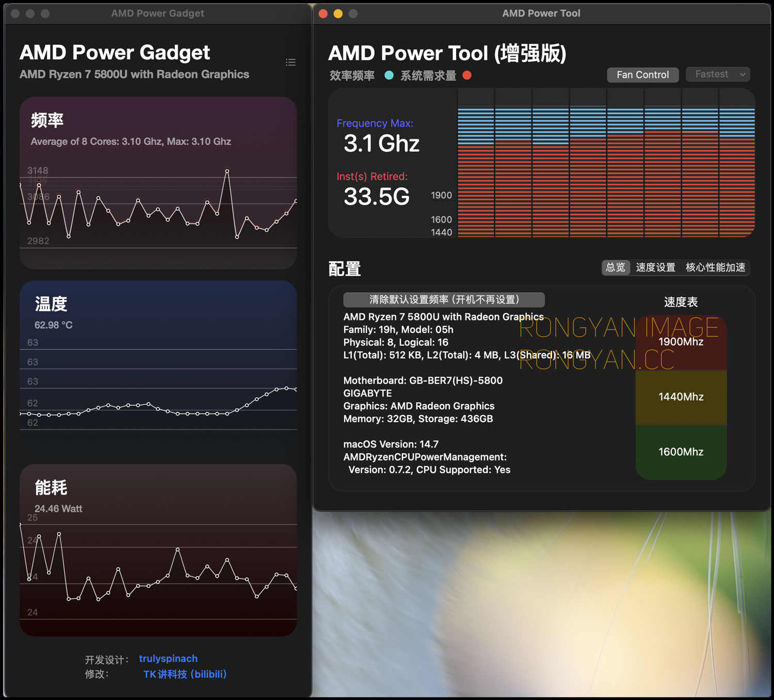This screenshot has height=700, width=774.
Task: Open the trulyspinach developer link
Action: pos(168,659)
